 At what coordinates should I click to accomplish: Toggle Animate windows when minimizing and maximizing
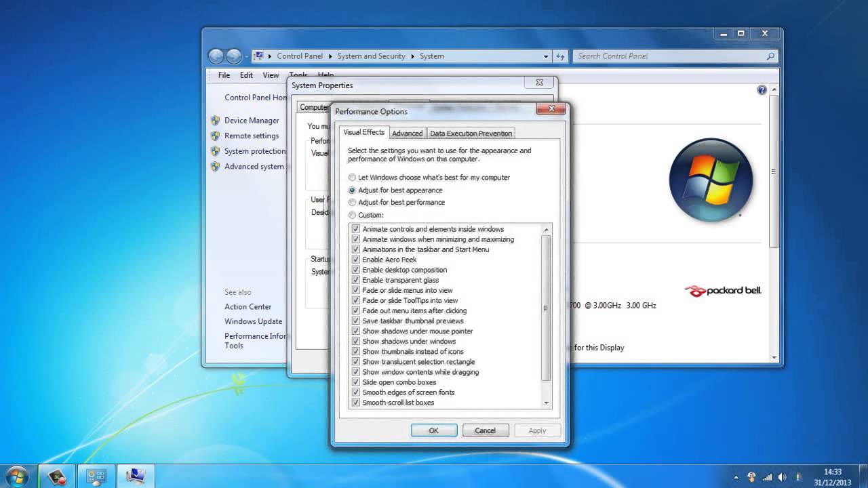click(x=355, y=239)
